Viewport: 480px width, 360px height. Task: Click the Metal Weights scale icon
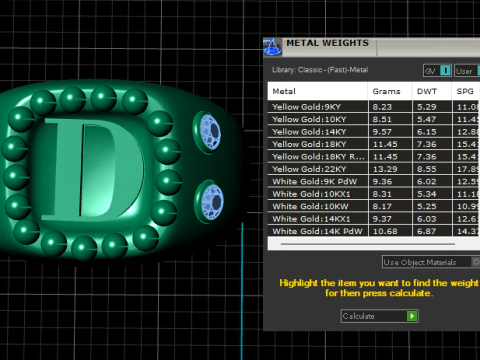pos(272,47)
